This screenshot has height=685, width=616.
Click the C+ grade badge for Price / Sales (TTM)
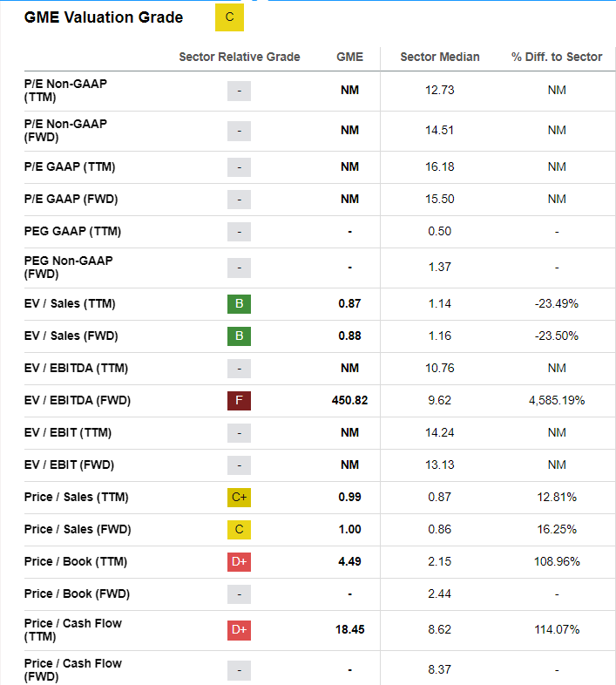pyautogui.click(x=239, y=498)
